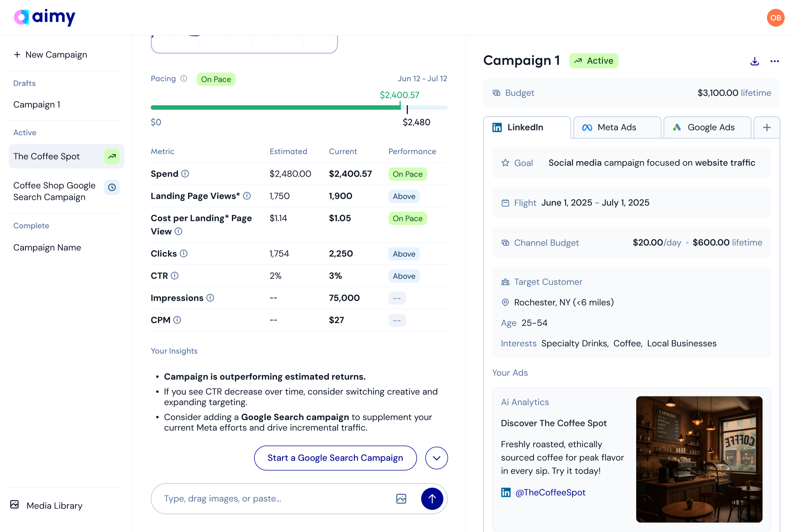The image size is (798, 532).
Task: Click the info icon next to Pacing
Action: coord(184,79)
